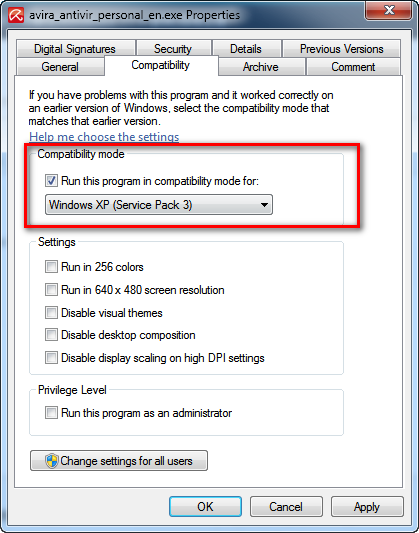Click the Avira red umbrella title icon

[16, 15]
